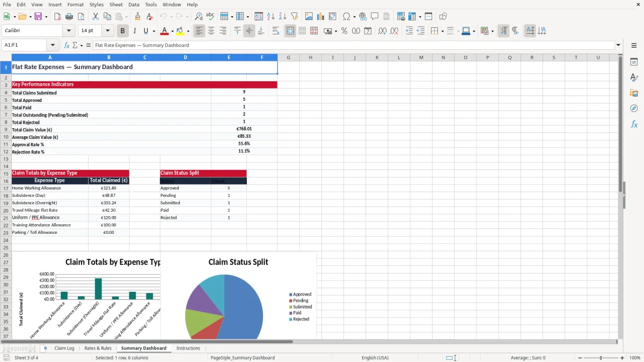Screen dimensions: 644x362
Task: Open the Styles menu
Action: 97,4
